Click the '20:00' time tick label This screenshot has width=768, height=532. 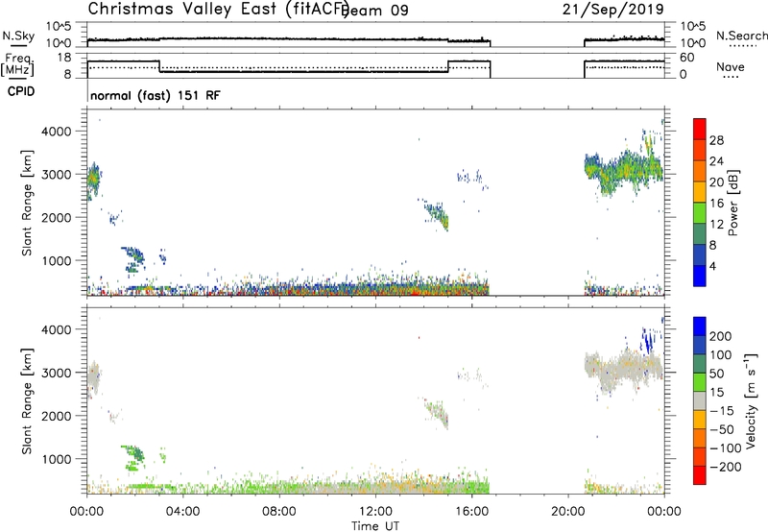[x=567, y=512]
